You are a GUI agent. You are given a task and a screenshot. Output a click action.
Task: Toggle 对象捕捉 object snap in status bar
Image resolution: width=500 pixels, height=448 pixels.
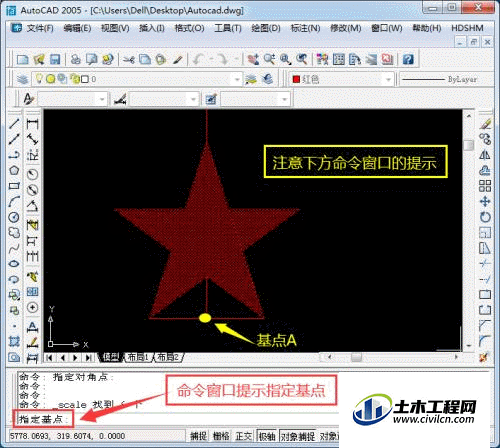point(297,436)
